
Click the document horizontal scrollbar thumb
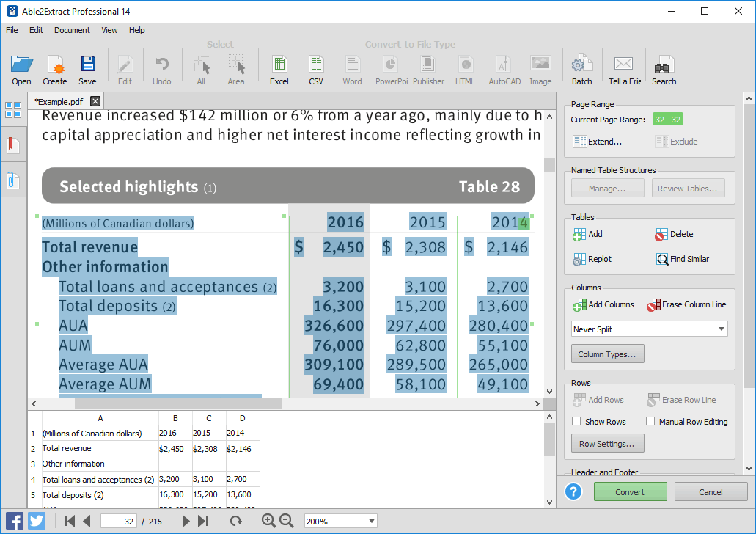point(178,403)
